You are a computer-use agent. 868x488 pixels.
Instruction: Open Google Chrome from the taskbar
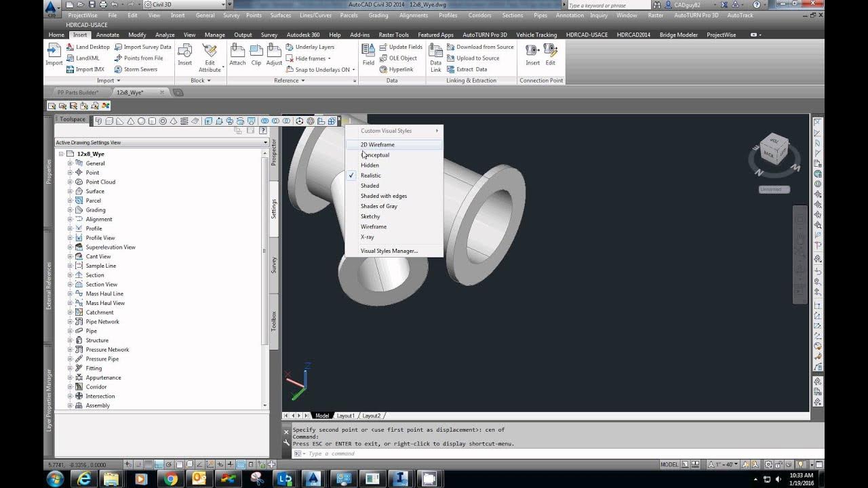click(x=170, y=479)
